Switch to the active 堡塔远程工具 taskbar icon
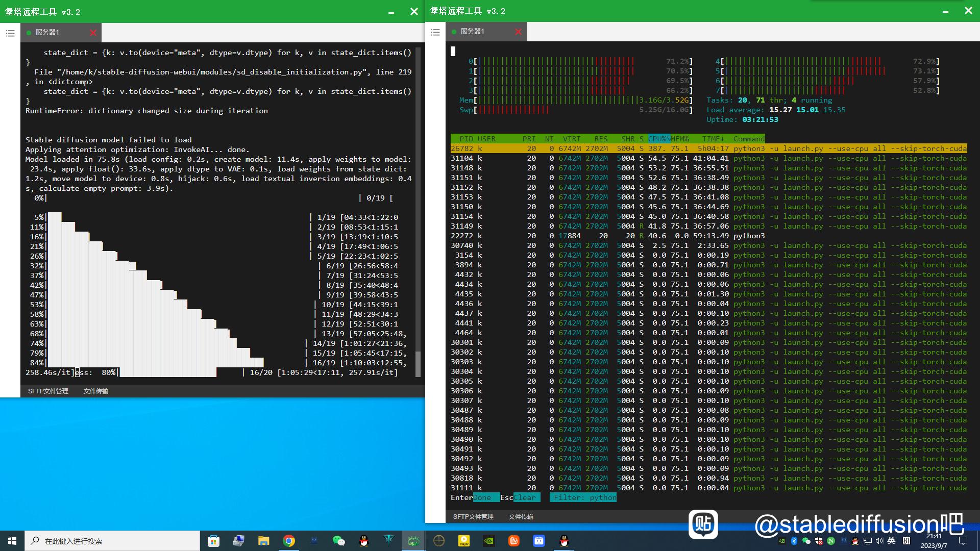 pyautogui.click(x=413, y=541)
